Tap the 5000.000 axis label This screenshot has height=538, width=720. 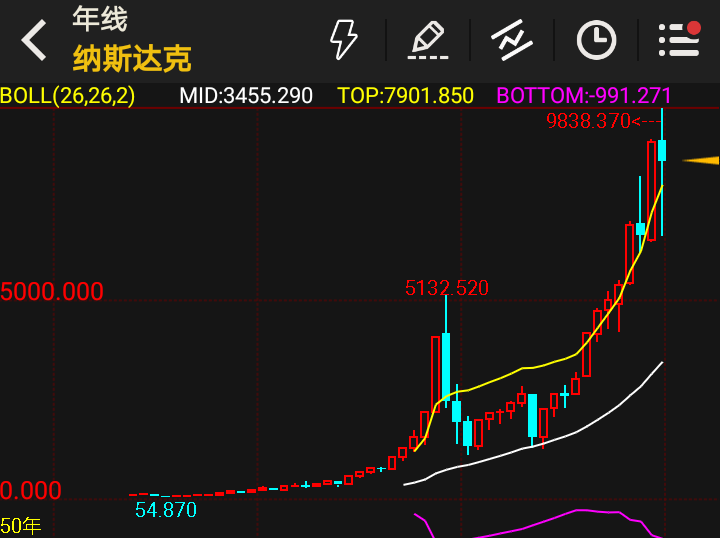pyautogui.click(x=52, y=292)
